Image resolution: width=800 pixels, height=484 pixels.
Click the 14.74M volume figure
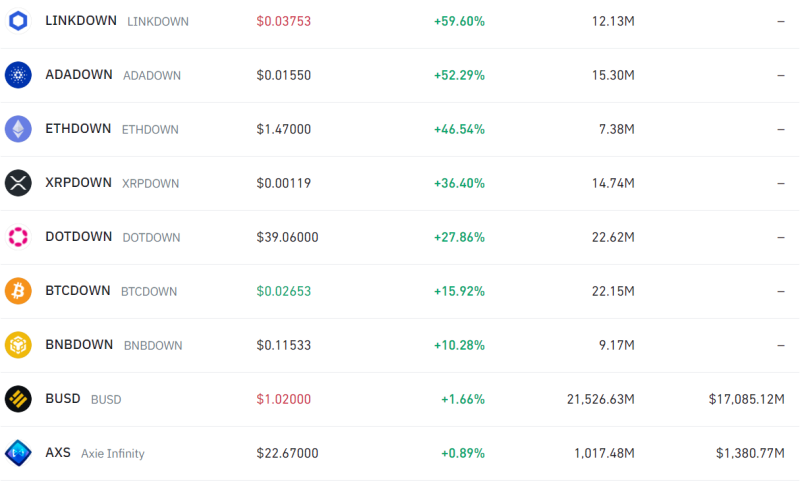click(613, 184)
